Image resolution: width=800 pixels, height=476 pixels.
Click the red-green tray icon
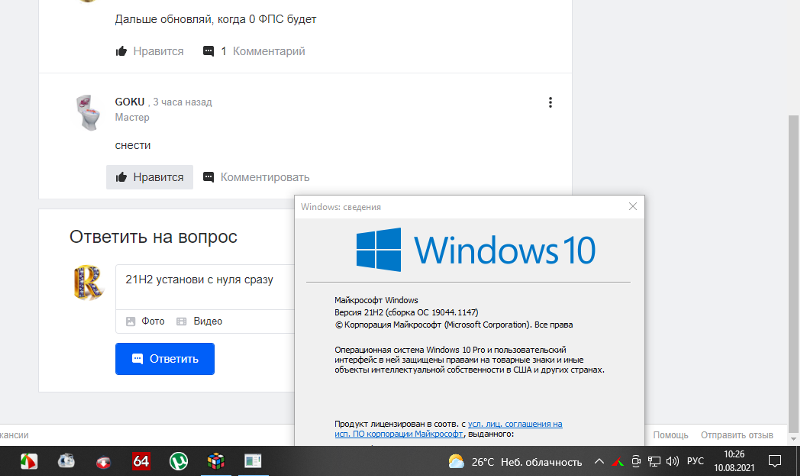click(618, 462)
